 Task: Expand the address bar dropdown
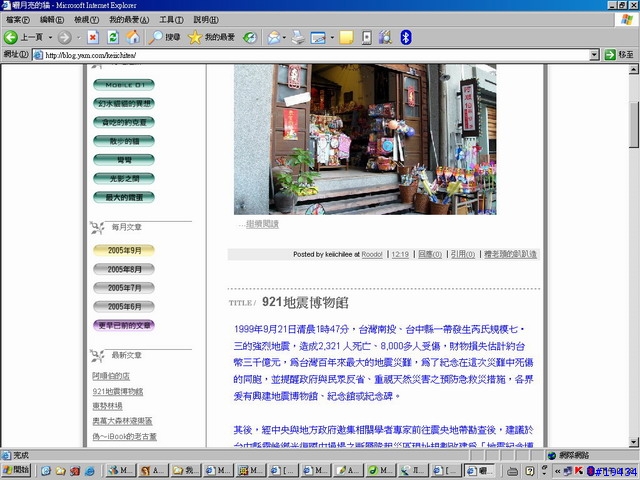[x=594, y=55]
